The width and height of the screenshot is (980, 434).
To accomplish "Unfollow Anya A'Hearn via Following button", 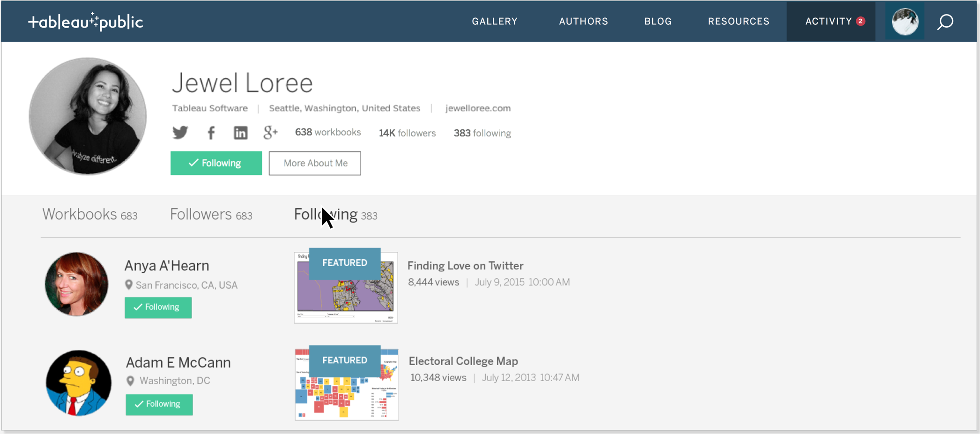I will (x=158, y=307).
